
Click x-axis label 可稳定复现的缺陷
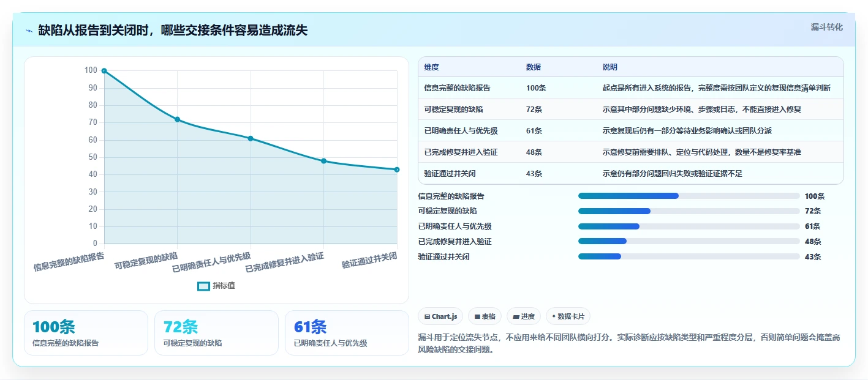(146, 261)
